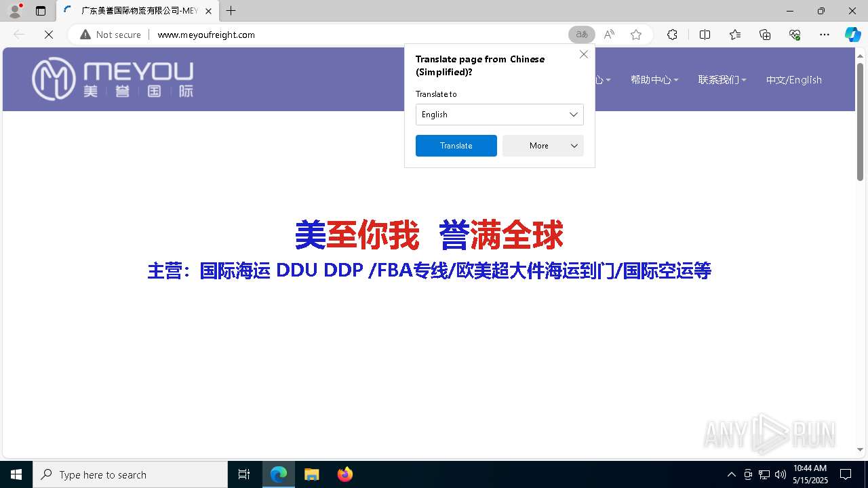Click the 美至你我 誉满全球 headline

tap(429, 235)
